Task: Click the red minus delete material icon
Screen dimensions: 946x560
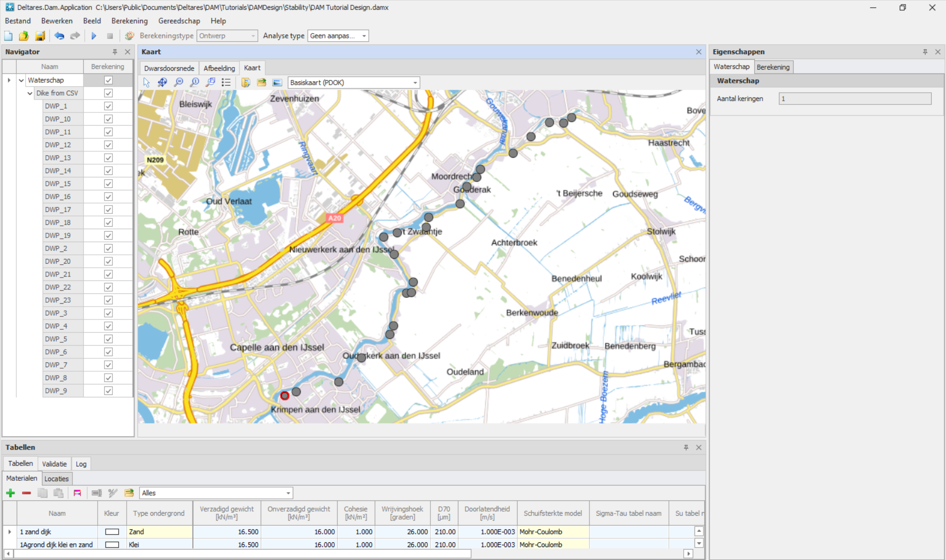Action: (27, 493)
